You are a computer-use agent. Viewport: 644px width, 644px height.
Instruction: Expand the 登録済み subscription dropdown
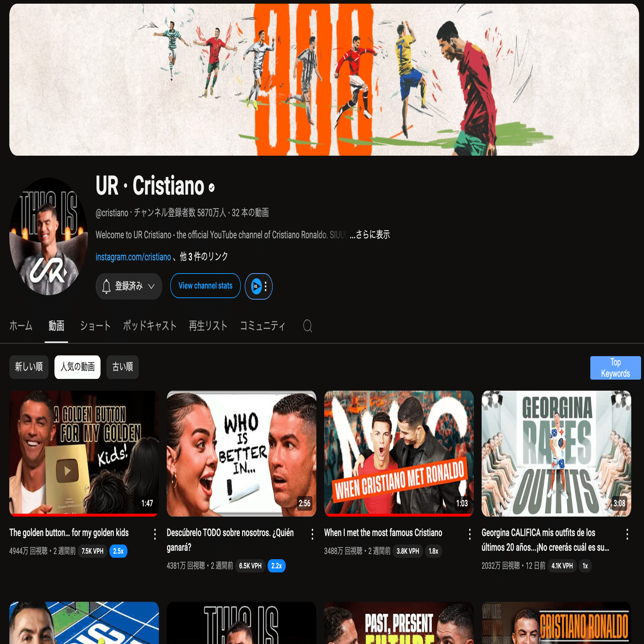tap(129, 286)
